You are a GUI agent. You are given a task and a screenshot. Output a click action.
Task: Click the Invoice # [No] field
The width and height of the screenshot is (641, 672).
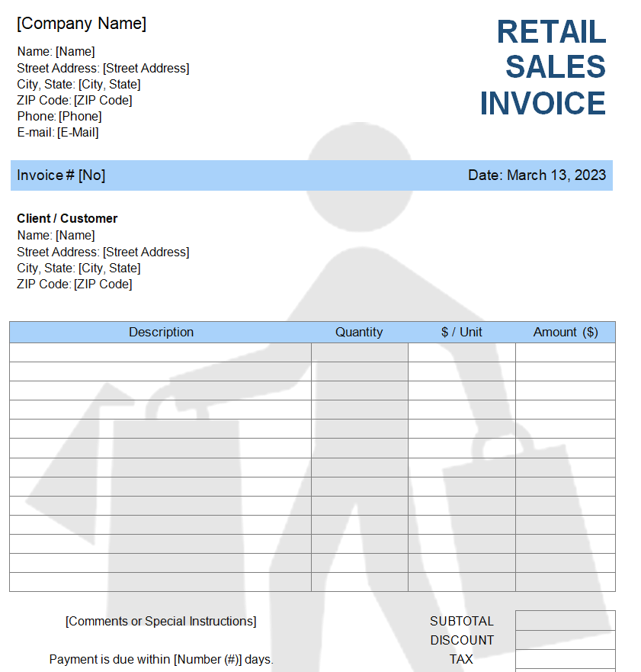click(61, 175)
